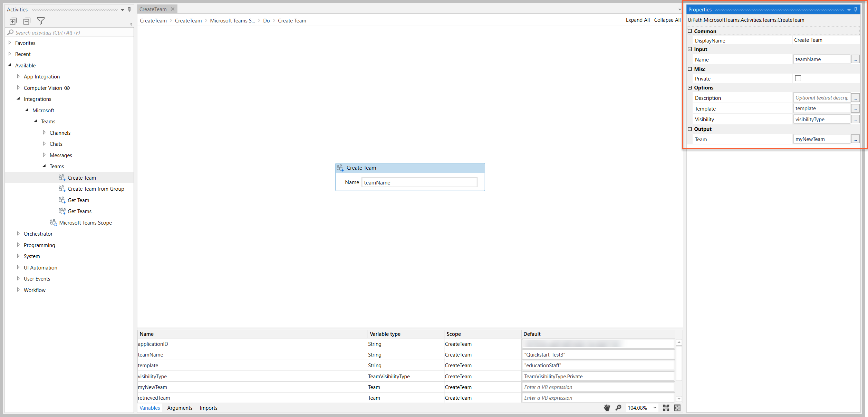This screenshot has height=417, width=868.
Task: Expand the Orchestrator category
Action: (x=19, y=234)
